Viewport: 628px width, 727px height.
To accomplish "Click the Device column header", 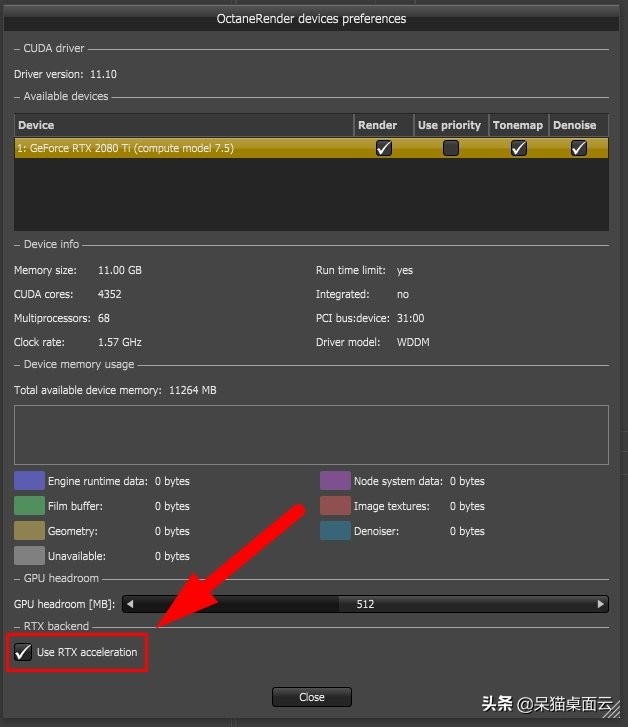I will [36, 125].
